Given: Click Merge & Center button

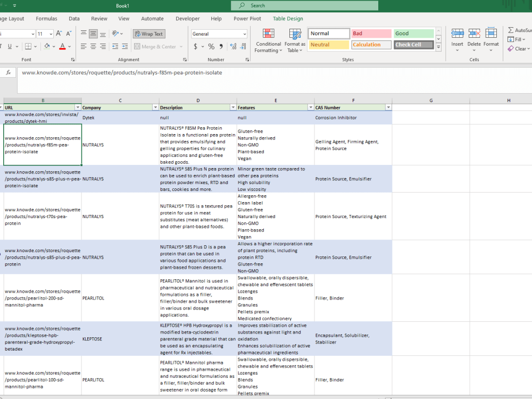Looking at the screenshot, I should click(155, 46).
